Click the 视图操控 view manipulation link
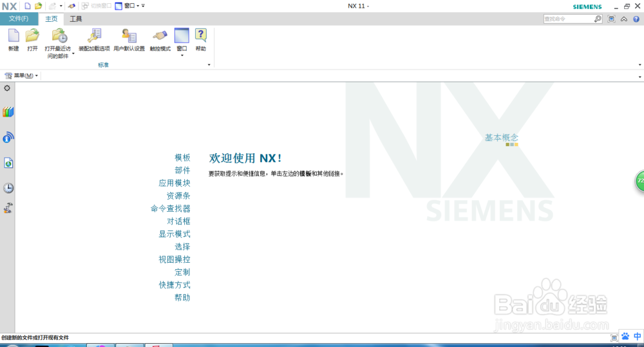The width and height of the screenshot is (644, 347). tap(175, 259)
